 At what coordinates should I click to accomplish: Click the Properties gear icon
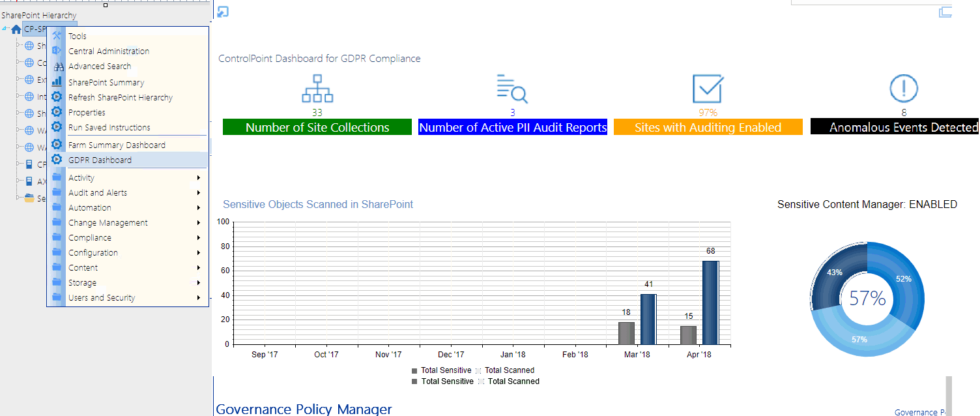(x=57, y=111)
